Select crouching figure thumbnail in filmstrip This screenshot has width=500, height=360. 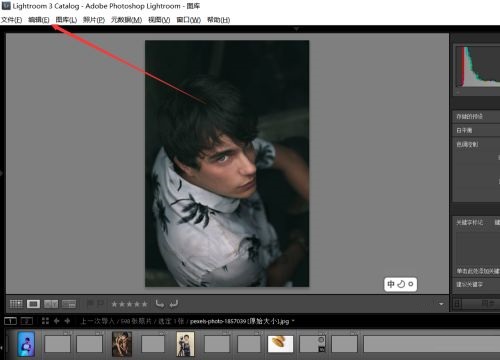[x=122, y=344]
